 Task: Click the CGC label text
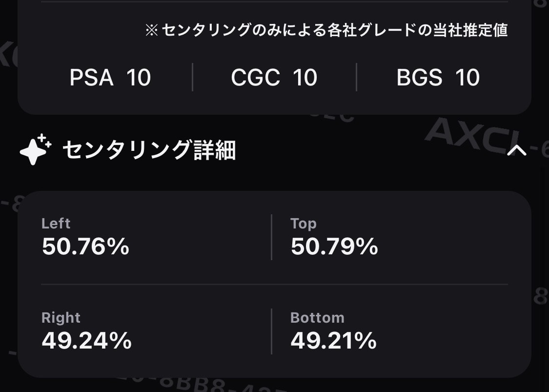click(x=256, y=78)
